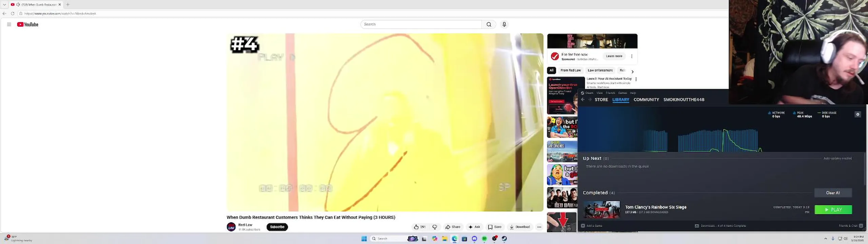Open the Games menu in Steam
868x244 pixels.
click(x=623, y=93)
